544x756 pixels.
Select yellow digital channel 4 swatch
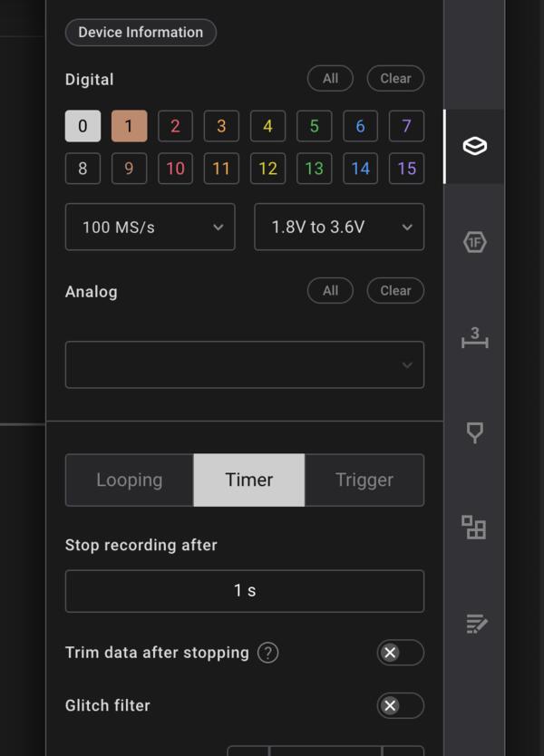(267, 126)
